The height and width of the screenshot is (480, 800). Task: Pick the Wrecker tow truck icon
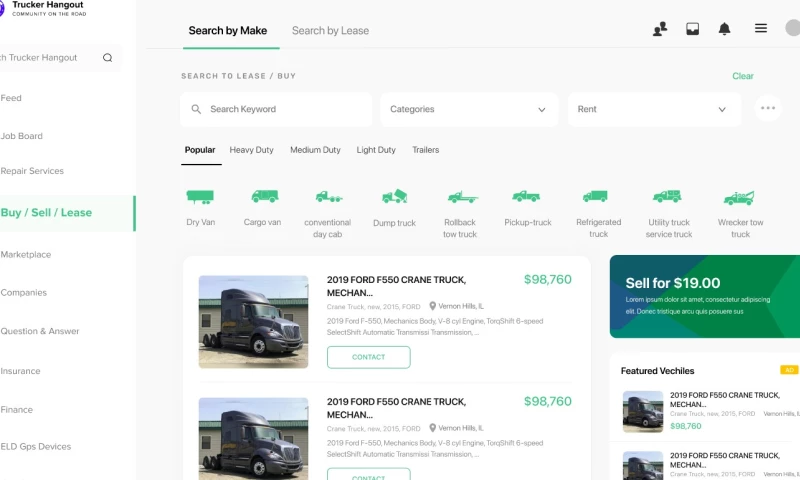tap(739, 197)
